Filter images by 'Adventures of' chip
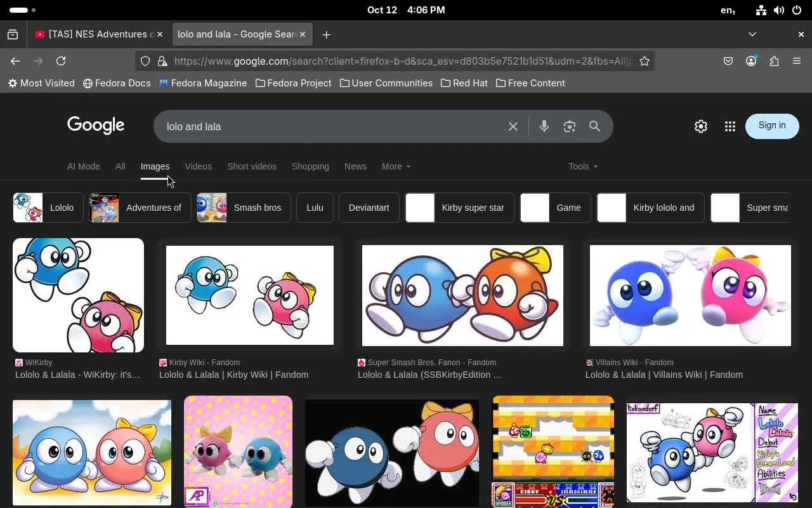The height and width of the screenshot is (508, 812). click(x=140, y=208)
